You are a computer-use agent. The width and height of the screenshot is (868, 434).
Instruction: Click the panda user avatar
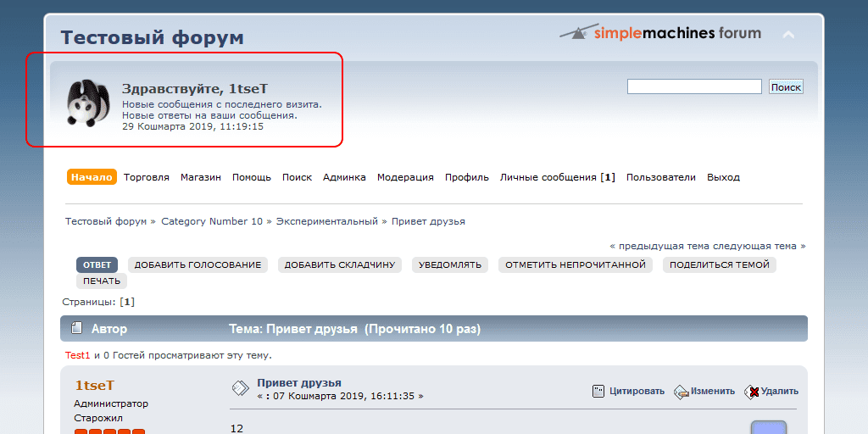(87, 104)
